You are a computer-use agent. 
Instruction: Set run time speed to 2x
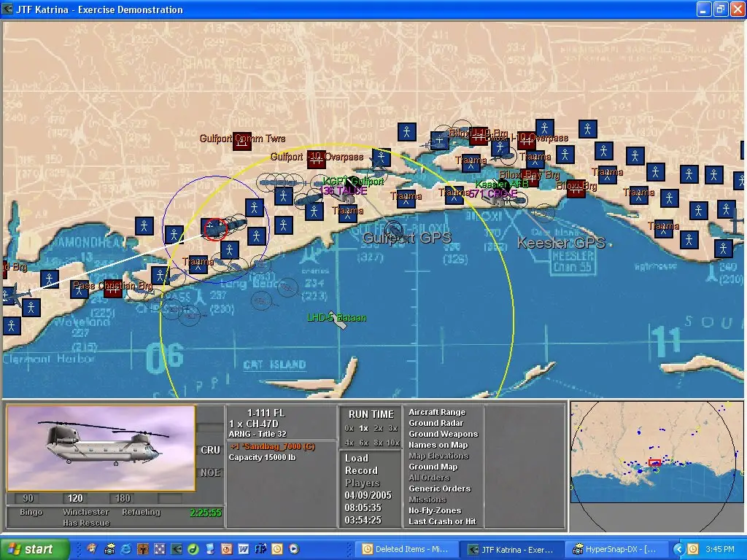click(x=379, y=428)
